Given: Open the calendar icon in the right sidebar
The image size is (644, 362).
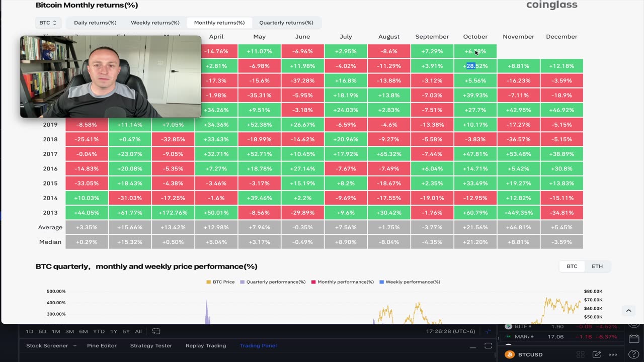Looking at the screenshot, I should coord(634,339).
